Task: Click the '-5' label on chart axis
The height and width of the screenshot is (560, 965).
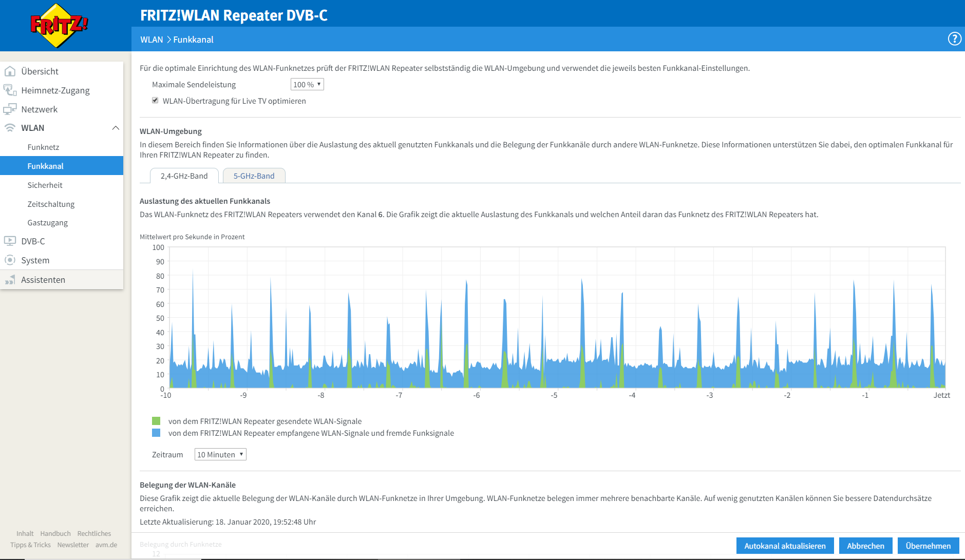Action: [x=554, y=395]
